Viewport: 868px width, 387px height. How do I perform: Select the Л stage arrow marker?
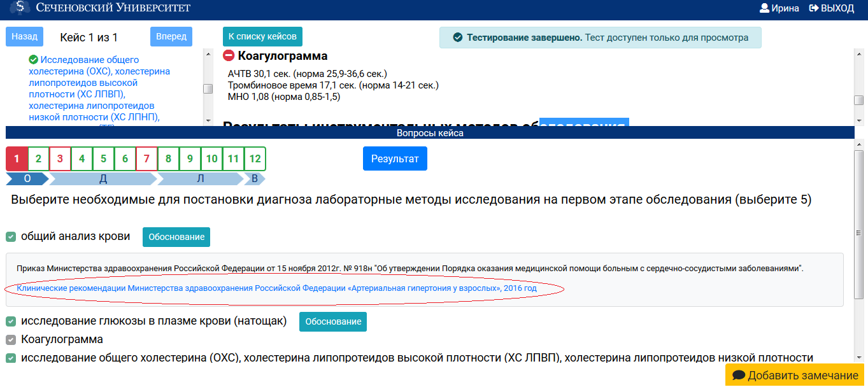(199, 179)
